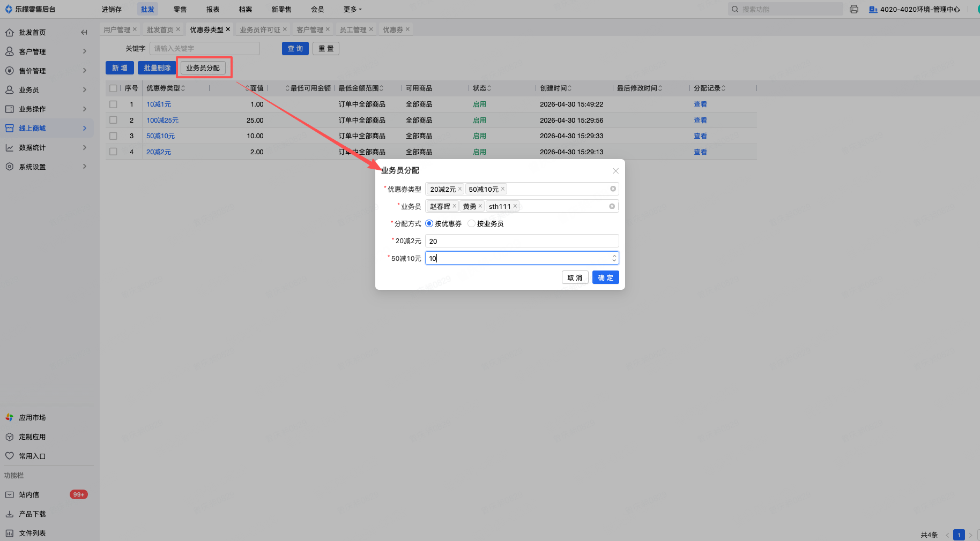
Task: Click the 20减2元 quantity input field
Action: pyautogui.click(x=522, y=241)
